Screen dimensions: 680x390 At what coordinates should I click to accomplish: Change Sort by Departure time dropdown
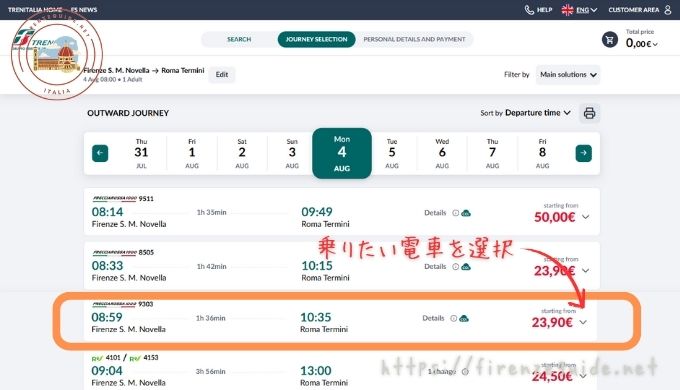(538, 113)
